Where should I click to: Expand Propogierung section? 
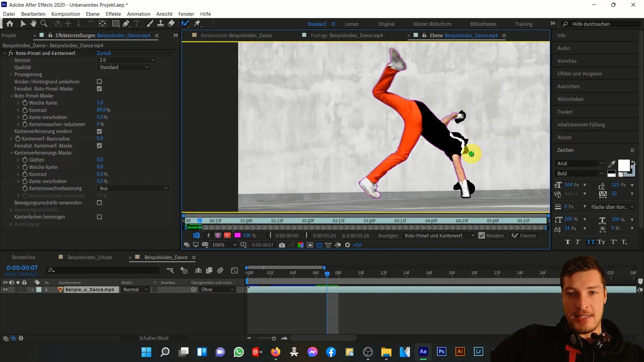[x=11, y=74]
